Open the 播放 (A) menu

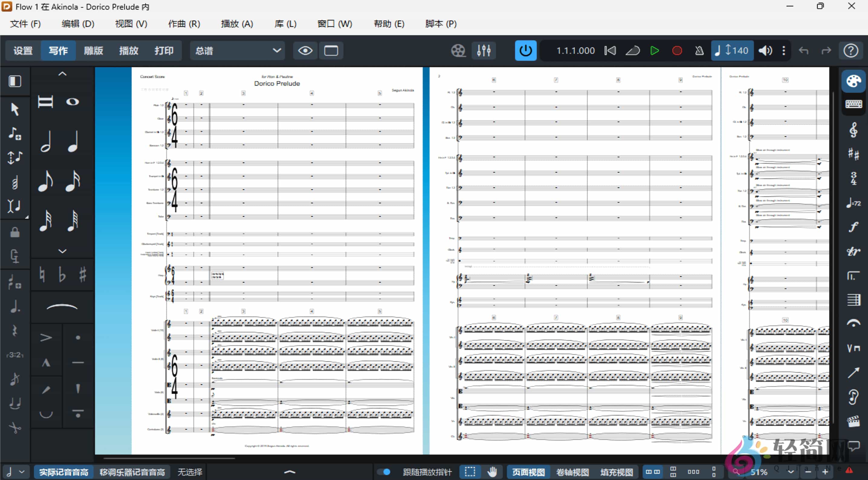[x=237, y=24]
